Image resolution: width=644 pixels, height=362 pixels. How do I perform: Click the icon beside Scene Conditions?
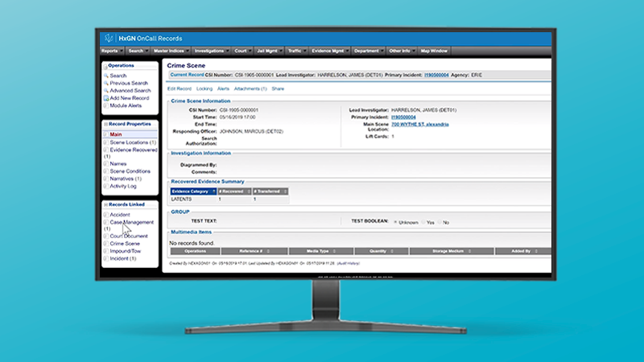106,171
